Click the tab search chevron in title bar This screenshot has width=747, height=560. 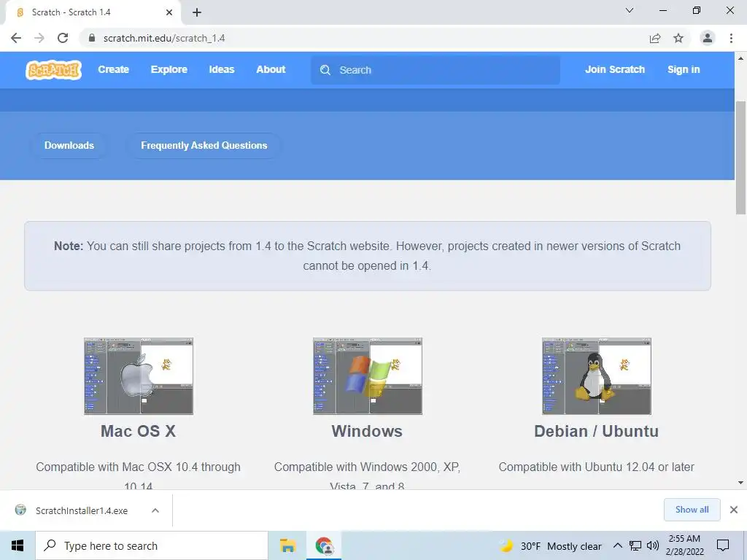pos(630,10)
